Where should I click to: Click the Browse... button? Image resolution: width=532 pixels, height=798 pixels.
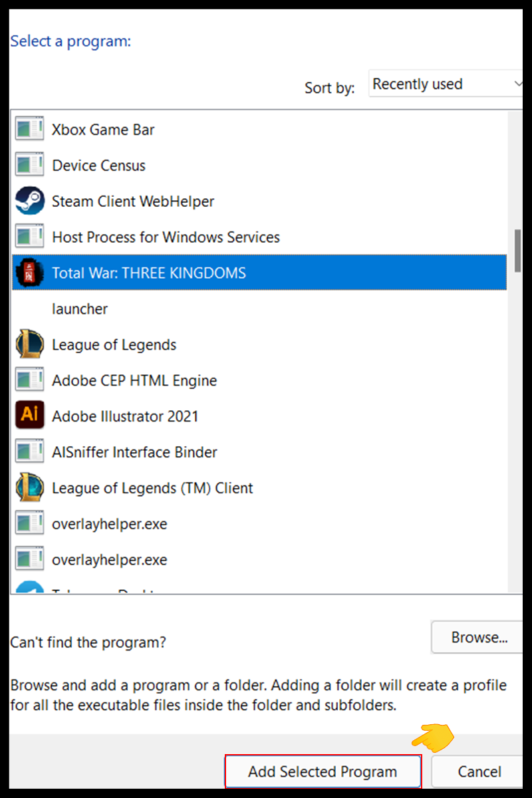coord(479,638)
